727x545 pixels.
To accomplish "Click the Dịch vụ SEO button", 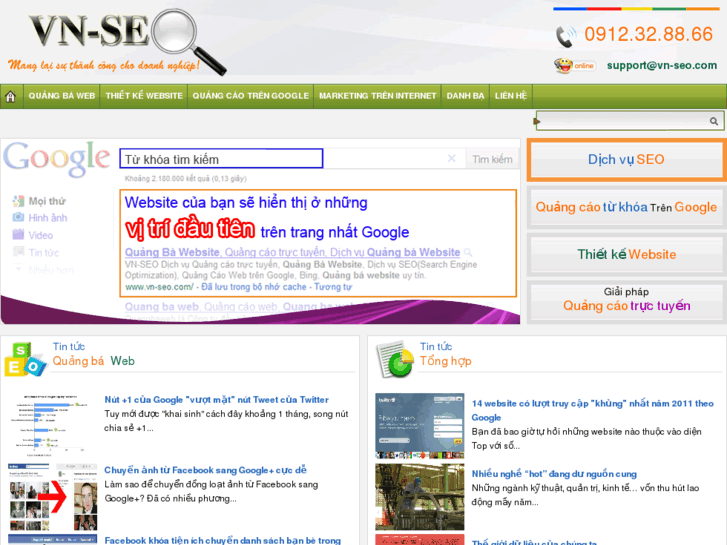I will (x=626, y=160).
